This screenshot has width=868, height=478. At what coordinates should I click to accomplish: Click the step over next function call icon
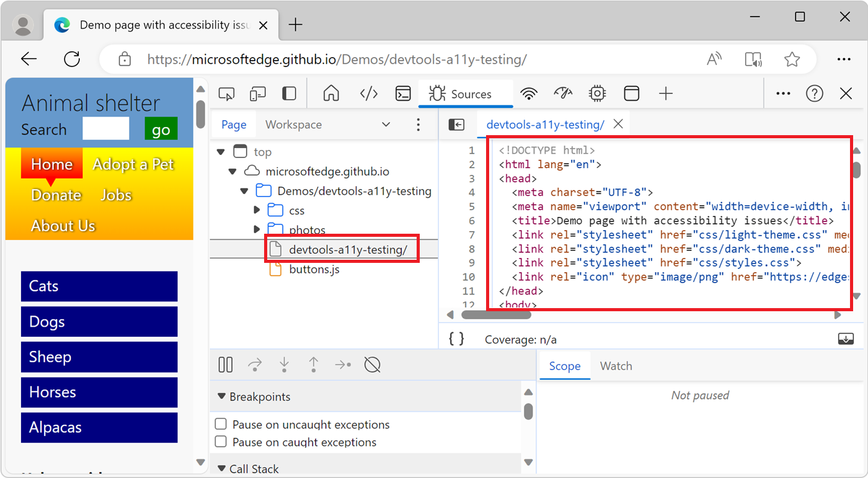click(x=254, y=365)
